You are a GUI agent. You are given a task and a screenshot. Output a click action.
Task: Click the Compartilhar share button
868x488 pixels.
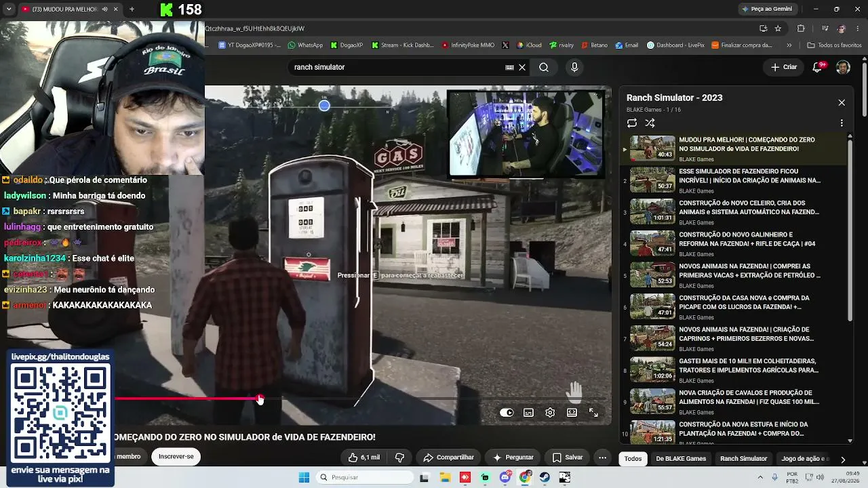tap(448, 457)
